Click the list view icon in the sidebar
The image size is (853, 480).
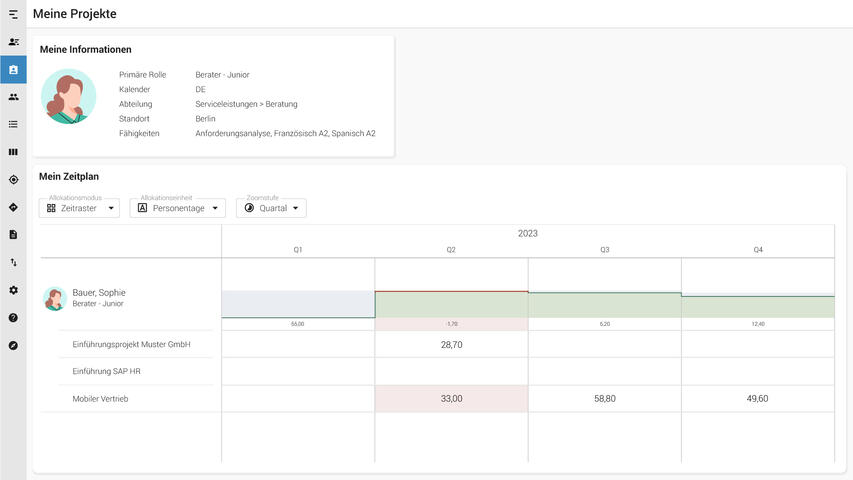point(13,124)
